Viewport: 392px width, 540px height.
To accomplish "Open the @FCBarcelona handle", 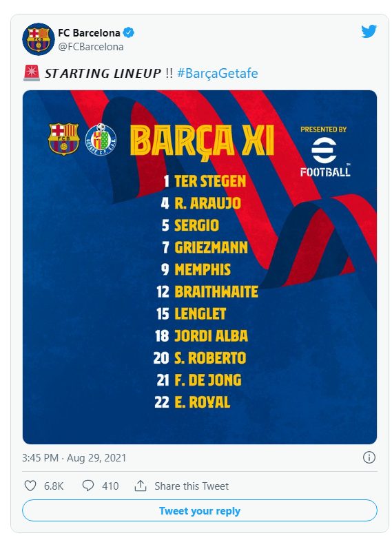I will [x=91, y=47].
